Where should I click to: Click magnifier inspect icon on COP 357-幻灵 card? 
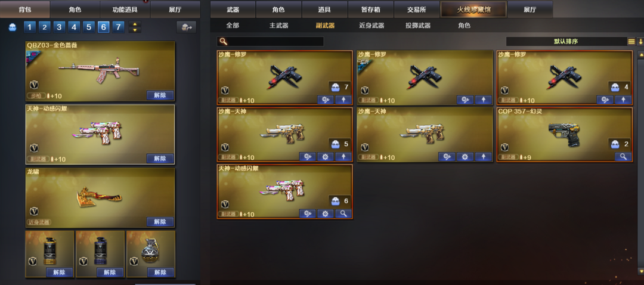623,156
